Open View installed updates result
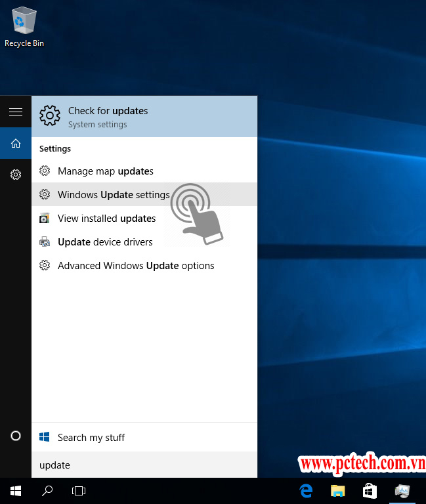This screenshot has width=426, height=504. click(106, 219)
